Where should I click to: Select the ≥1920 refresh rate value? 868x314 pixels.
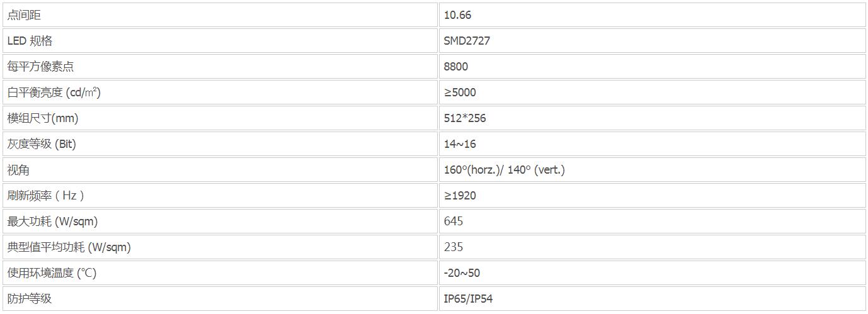[460, 196]
